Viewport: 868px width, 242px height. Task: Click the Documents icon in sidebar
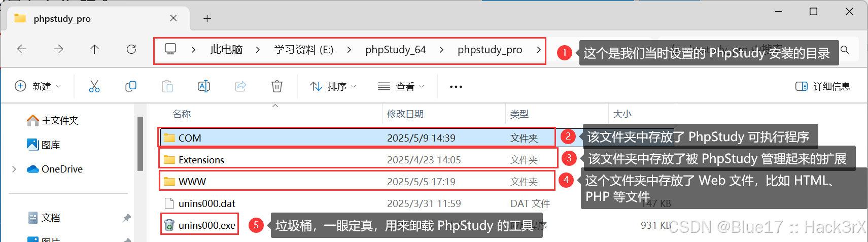(33, 218)
